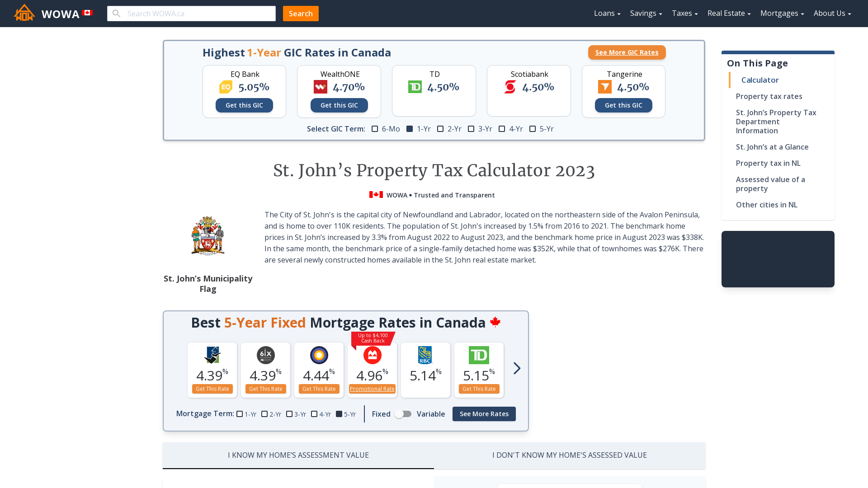Image resolution: width=868 pixels, height=488 pixels.
Task: Click I DON'T KNOW MY HOME'S ASSESSED VALUE tab
Action: tap(569, 455)
